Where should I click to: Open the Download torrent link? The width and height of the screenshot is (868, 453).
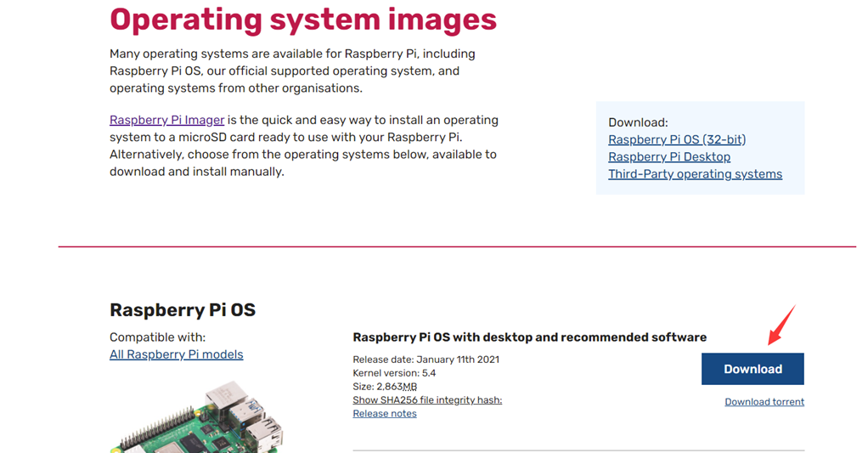click(764, 402)
